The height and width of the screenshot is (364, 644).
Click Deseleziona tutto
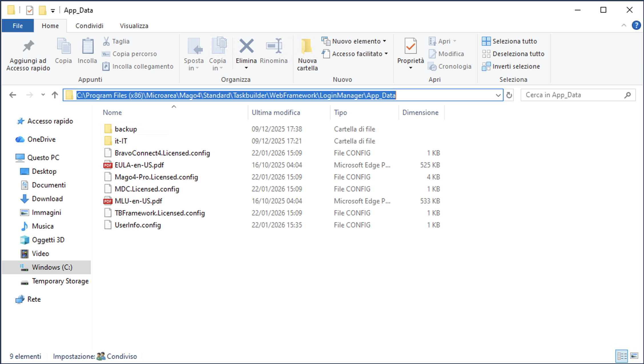pyautogui.click(x=513, y=54)
